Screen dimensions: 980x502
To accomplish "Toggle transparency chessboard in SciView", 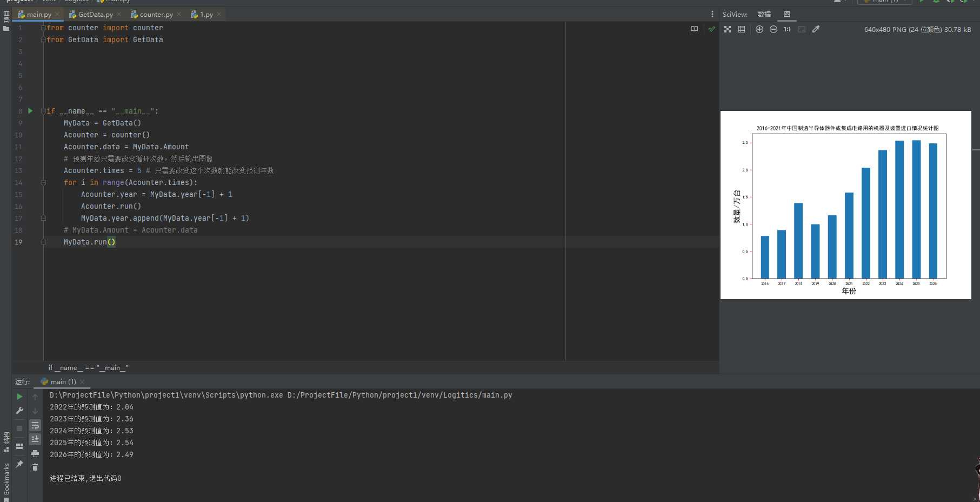I will [728, 29].
